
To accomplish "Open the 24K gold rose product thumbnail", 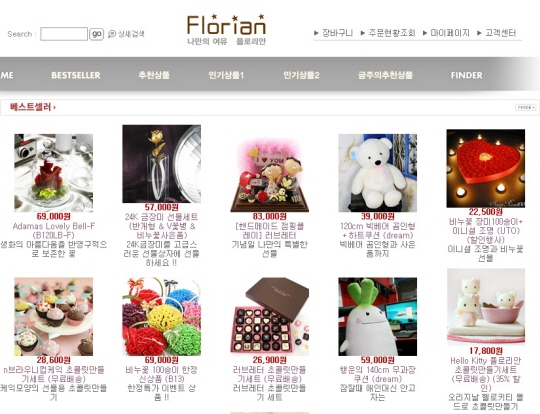I will tap(162, 164).
